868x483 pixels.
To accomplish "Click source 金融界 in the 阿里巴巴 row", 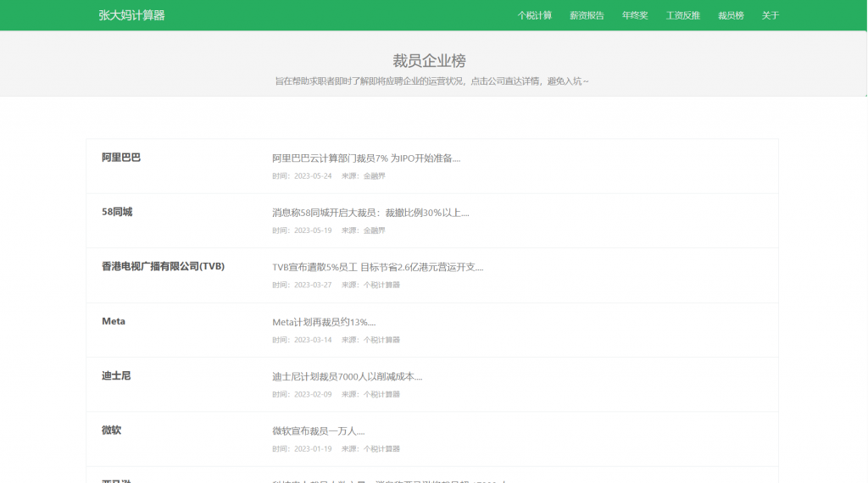I will tap(374, 176).
